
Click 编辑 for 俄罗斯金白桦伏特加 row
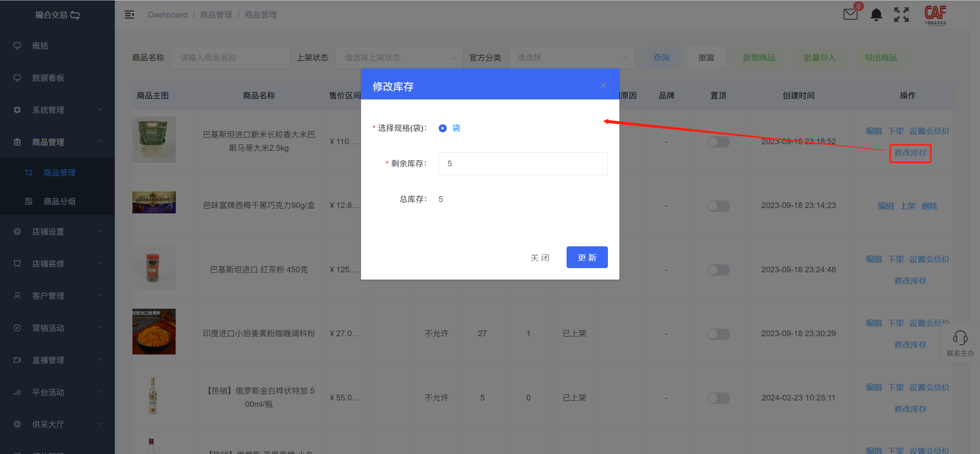click(x=874, y=387)
